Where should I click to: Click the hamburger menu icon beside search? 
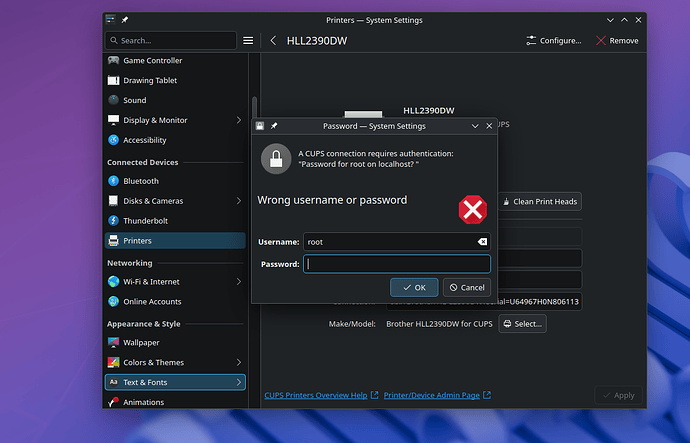click(x=248, y=41)
